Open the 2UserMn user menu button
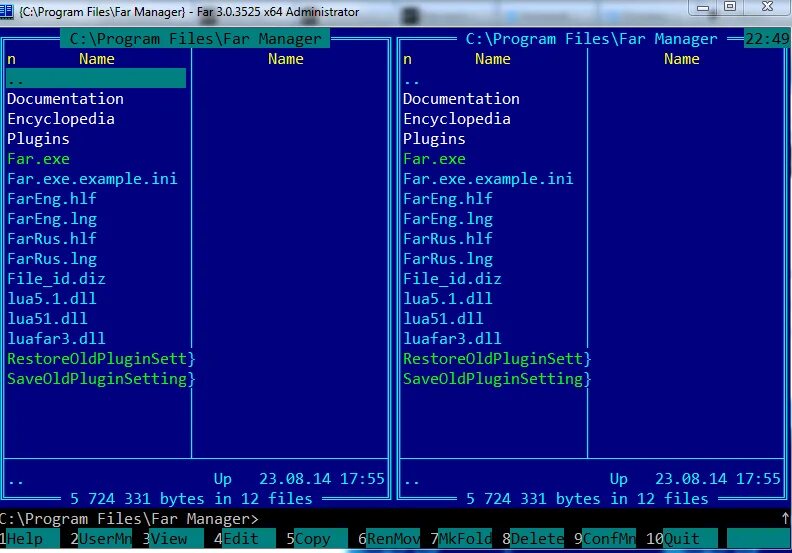 click(x=101, y=538)
